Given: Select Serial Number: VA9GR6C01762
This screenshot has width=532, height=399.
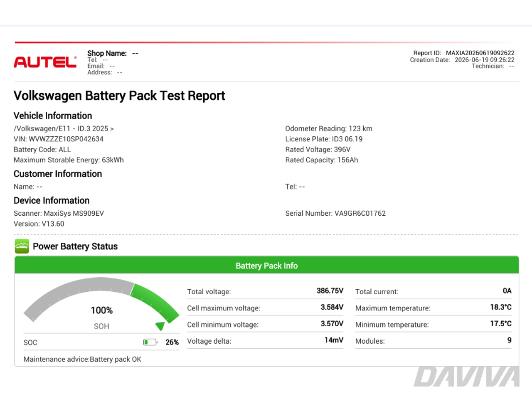Looking at the screenshot, I should pos(335,213).
